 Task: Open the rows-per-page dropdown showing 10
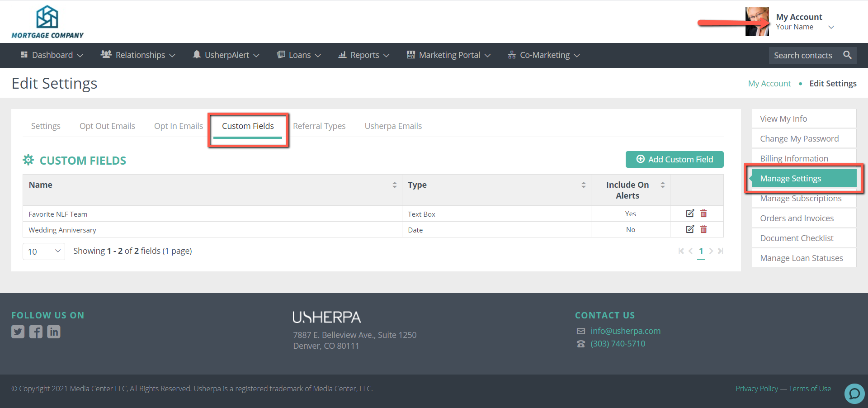[x=44, y=251]
